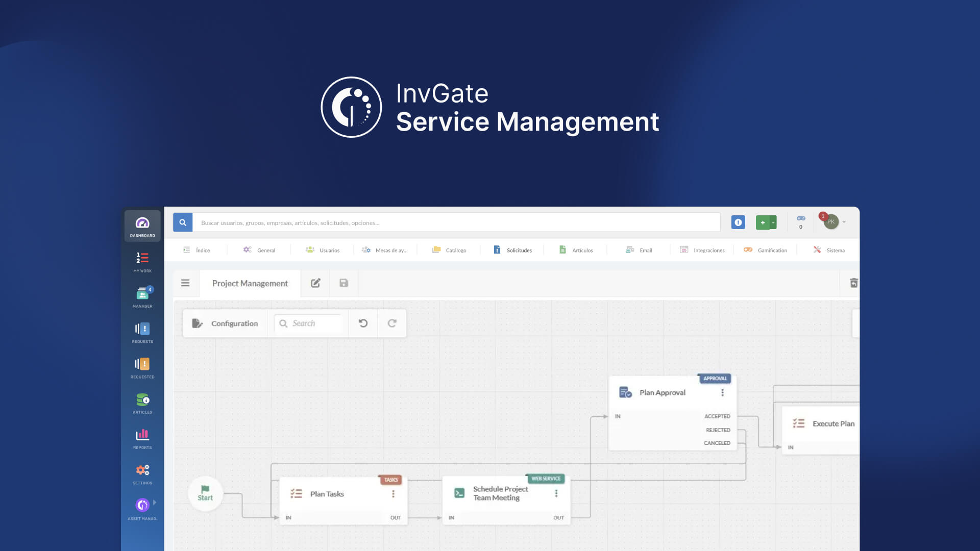Click inside the workflow Search field

(x=311, y=323)
